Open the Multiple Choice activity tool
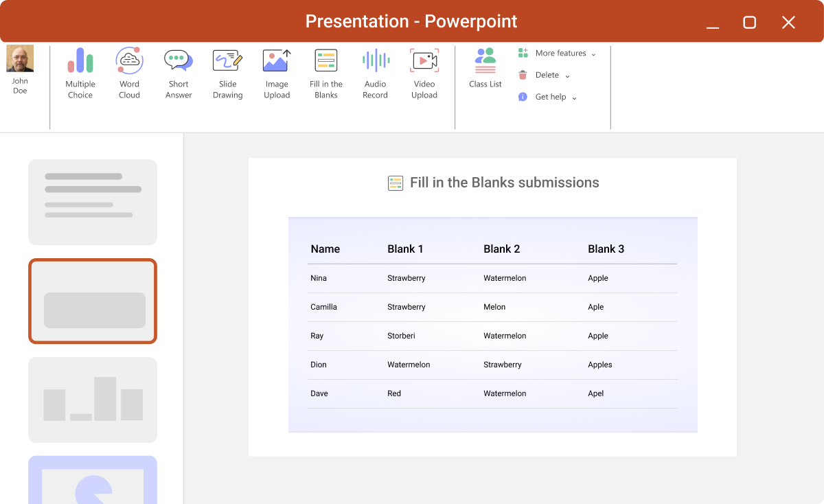Viewport: 824px width, 504px height. click(x=80, y=73)
